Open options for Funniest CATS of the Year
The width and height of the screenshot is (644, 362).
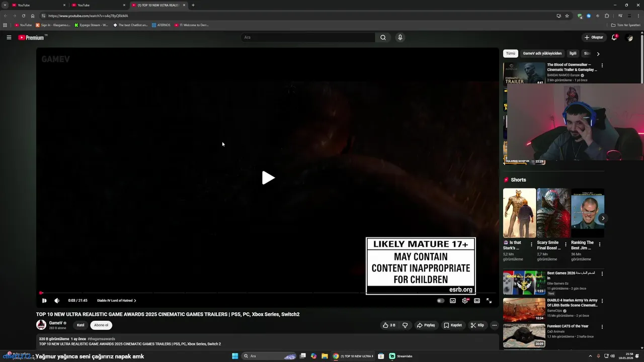pyautogui.click(x=602, y=327)
